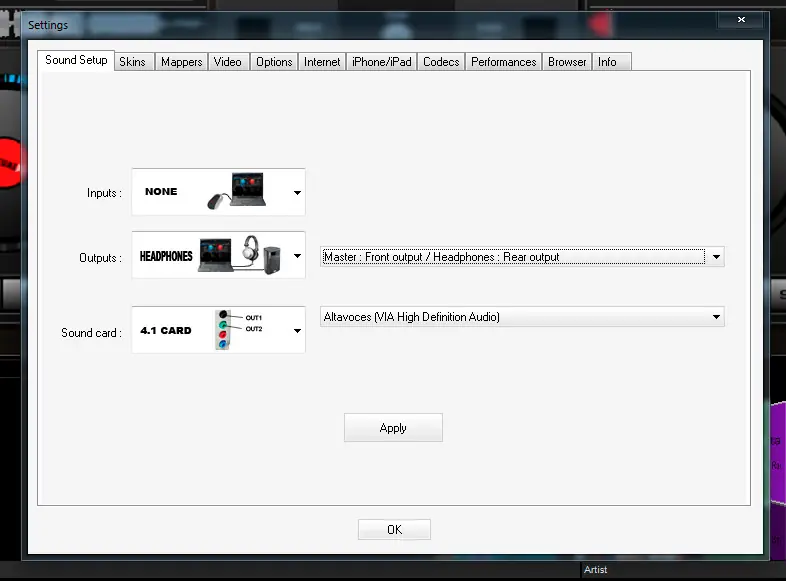The image size is (786, 581).
Task: Open the Skins tab
Action: [x=132, y=62]
